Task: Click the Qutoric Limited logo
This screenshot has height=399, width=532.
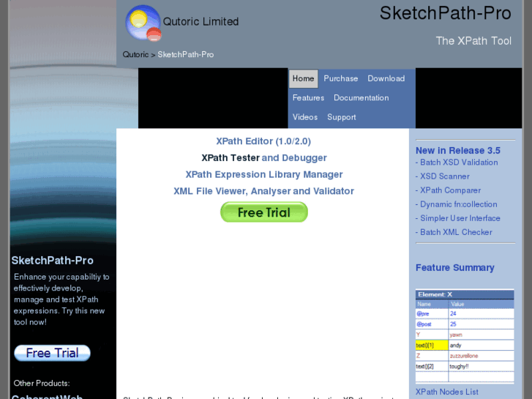Action: coord(143,23)
